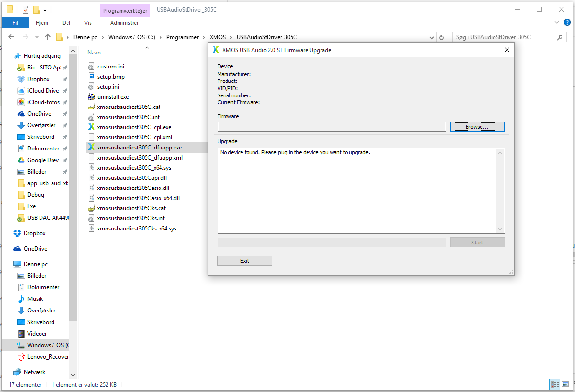This screenshot has width=575, height=392.
Task: Open recent locations dropdown arrow
Action: 37,37
